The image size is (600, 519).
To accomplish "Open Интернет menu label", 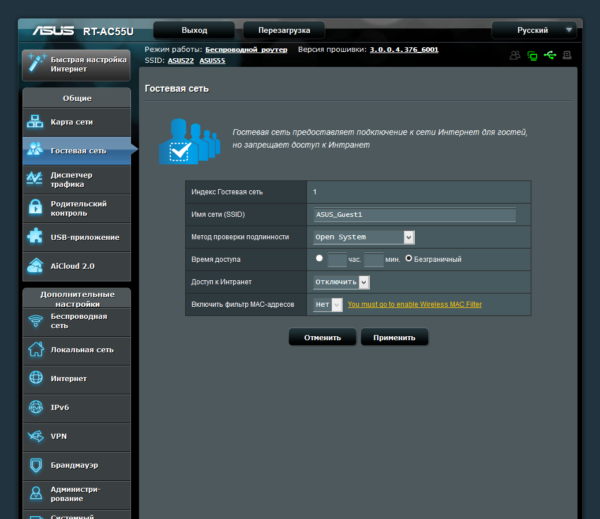I will coord(68,379).
